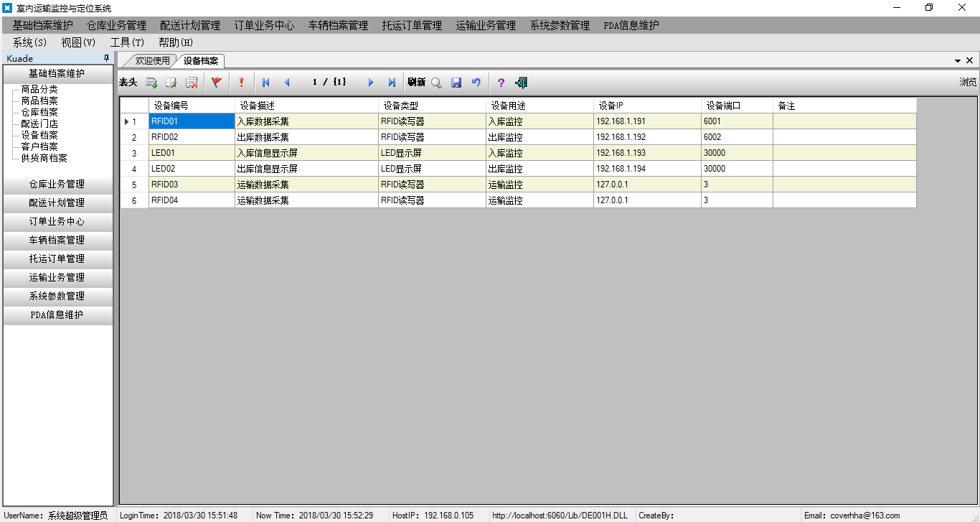Open the 订单业务中心 top menu
Image resolution: width=980 pixels, height=522 pixels.
pyautogui.click(x=264, y=25)
